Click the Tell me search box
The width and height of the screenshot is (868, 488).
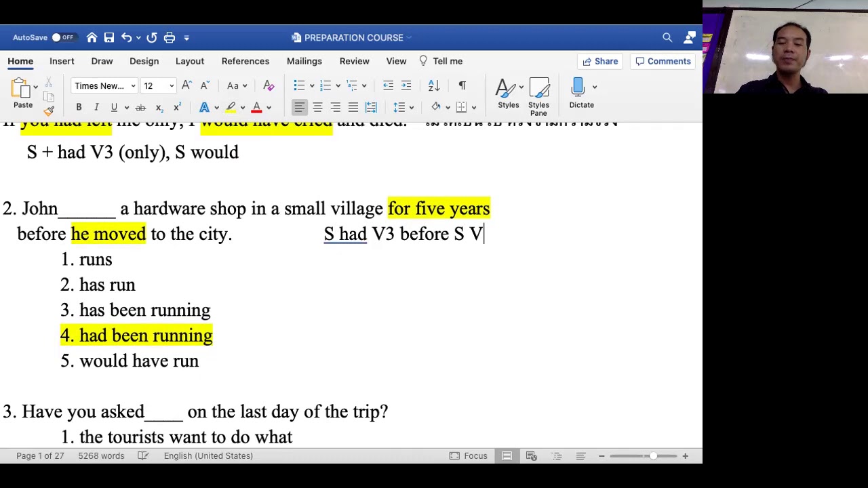pyautogui.click(x=441, y=61)
